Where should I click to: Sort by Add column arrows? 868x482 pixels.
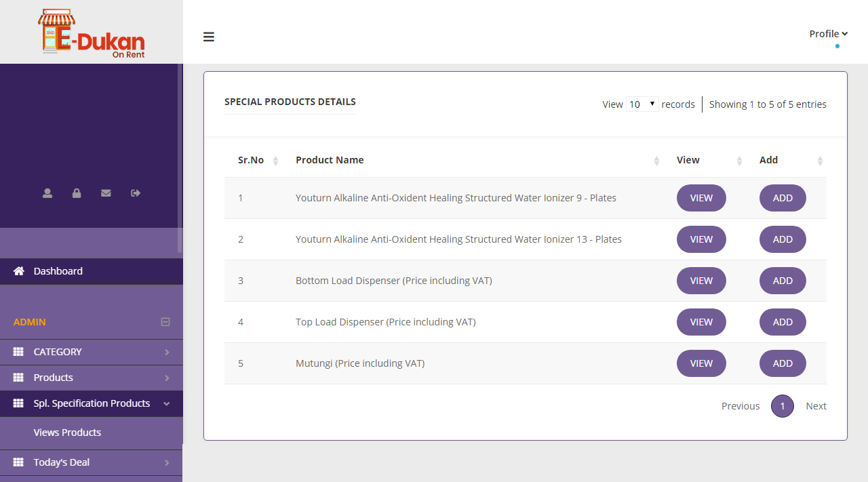coord(820,161)
